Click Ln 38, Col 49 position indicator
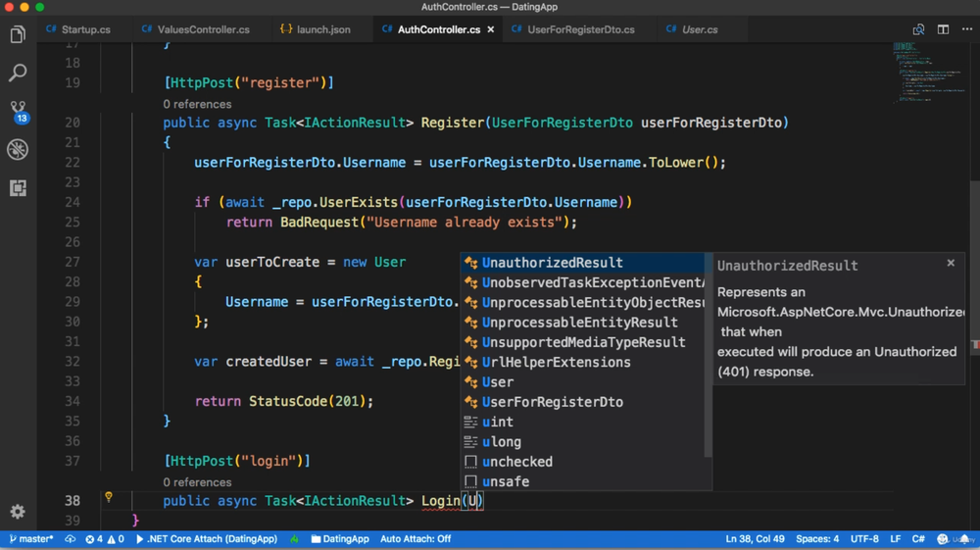The height and width of the screenshot is (550, 980). tap(755, 539)
